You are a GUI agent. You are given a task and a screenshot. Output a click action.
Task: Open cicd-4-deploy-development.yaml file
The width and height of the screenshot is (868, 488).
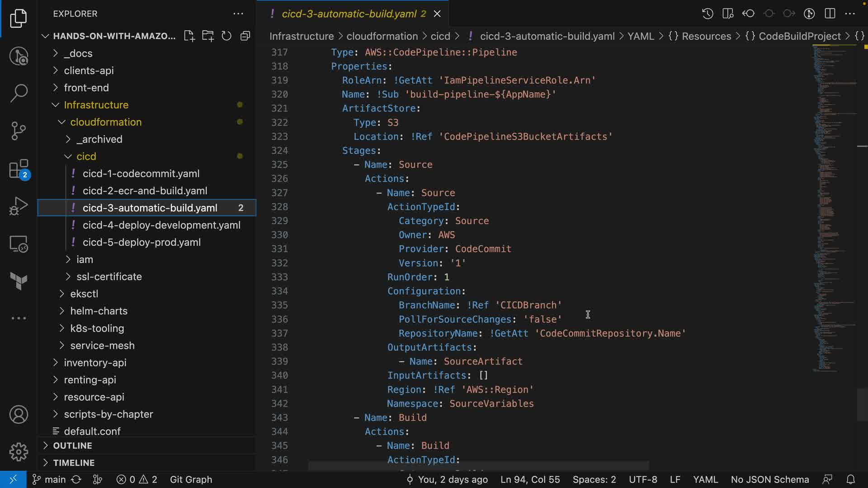point(161,225)
